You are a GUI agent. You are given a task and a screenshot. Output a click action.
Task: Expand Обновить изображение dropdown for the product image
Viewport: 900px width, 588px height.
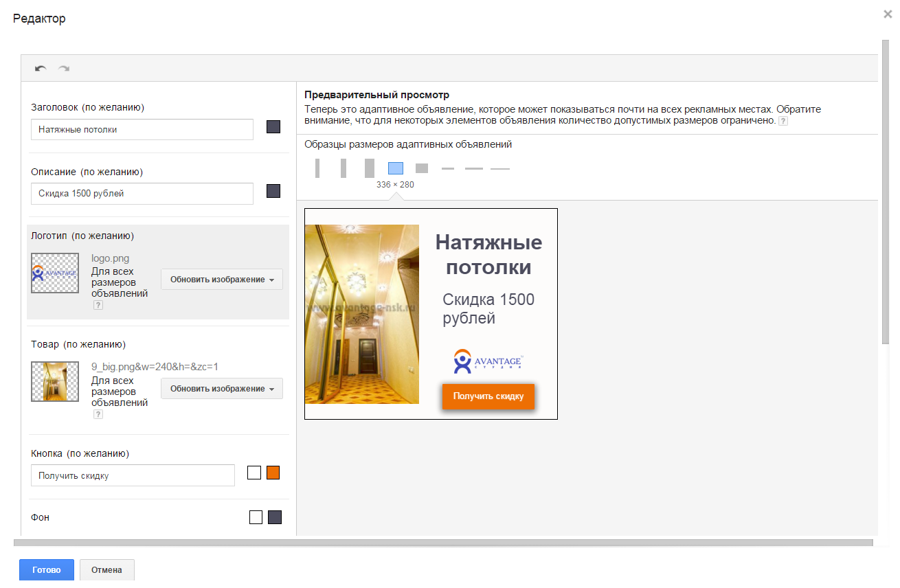(x=221, y=388)
